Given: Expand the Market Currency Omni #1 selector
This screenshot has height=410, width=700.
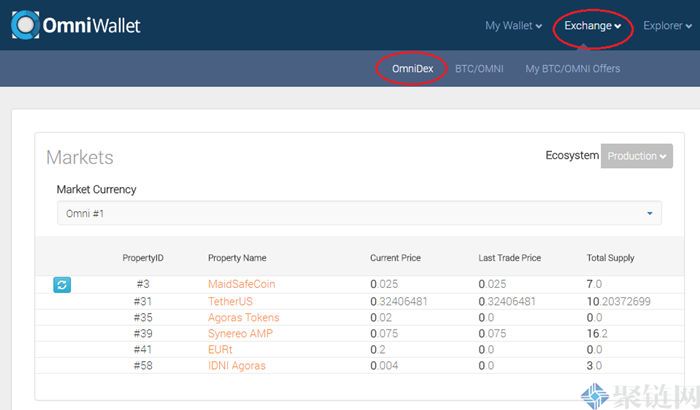Looking at the screenshot, I should (359, 213).
